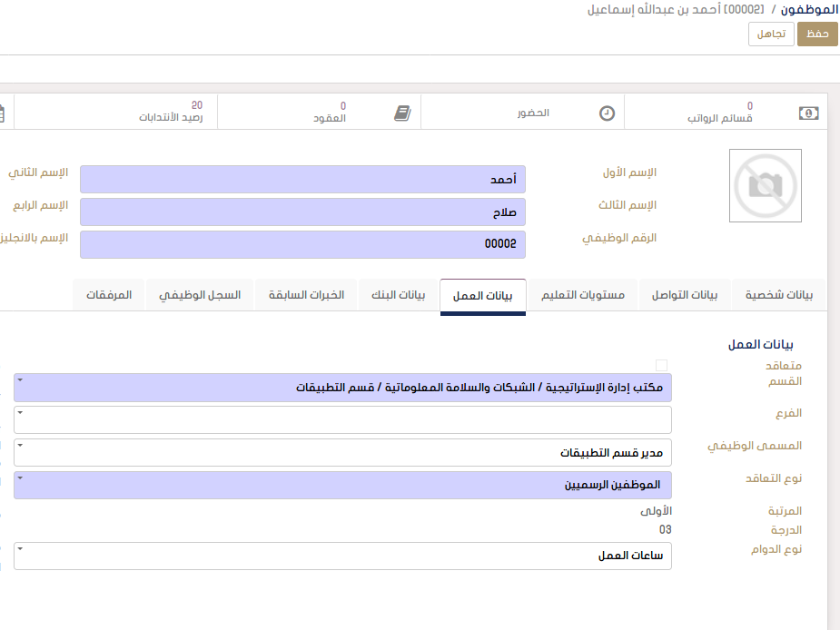Expand the القسم department dropdown
The image size is (840, 630).
coord(343,388)
